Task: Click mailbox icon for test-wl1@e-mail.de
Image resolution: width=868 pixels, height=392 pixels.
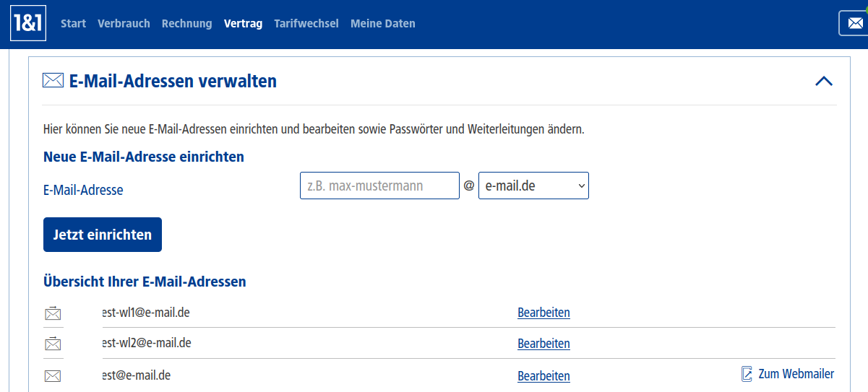Action: pos(53,313)
